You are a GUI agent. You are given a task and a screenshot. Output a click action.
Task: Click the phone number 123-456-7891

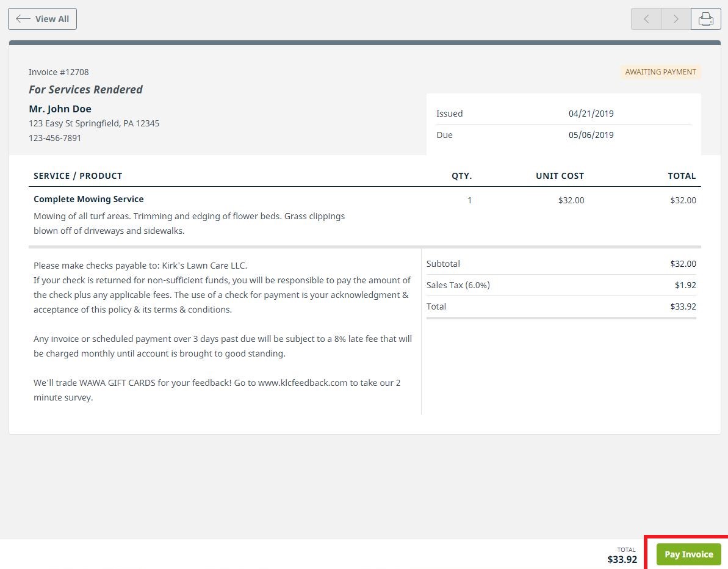(x=55, y=138)
